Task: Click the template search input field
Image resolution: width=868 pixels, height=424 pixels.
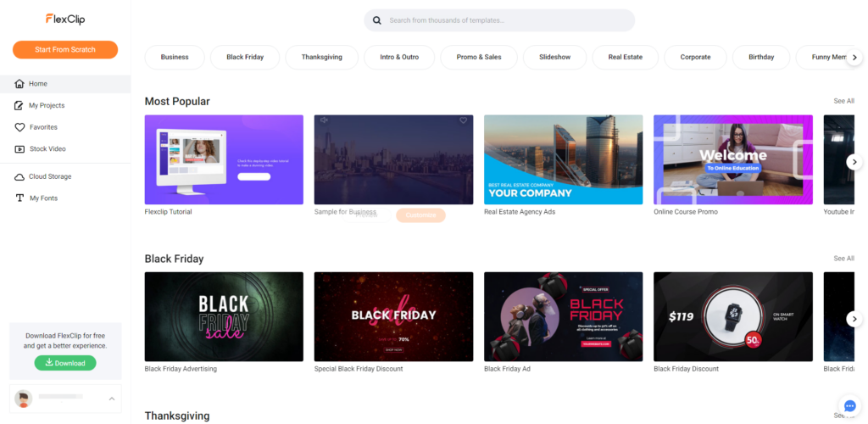Action: [x=499, y=20]
